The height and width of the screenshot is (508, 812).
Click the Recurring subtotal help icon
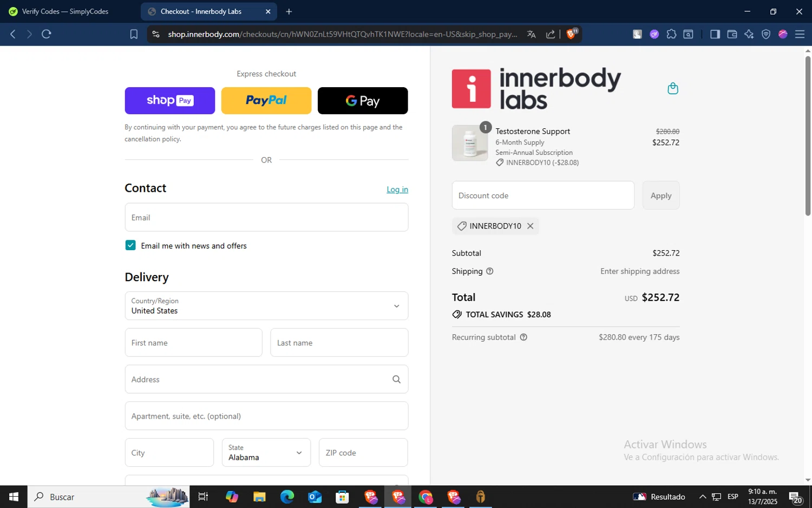click(523, 337)
